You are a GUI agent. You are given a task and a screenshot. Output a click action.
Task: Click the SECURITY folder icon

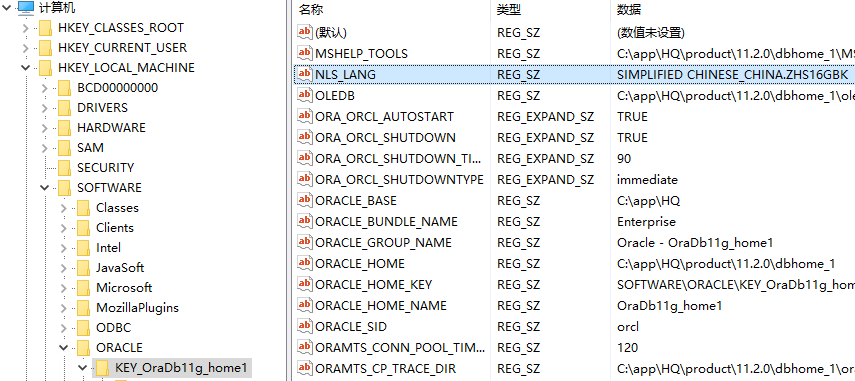[x=64, y=168]
